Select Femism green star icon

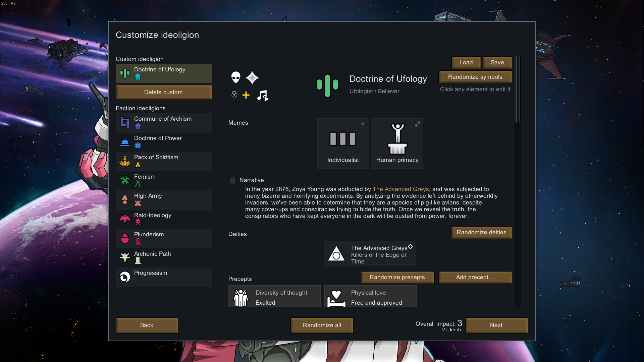(125, 180)
